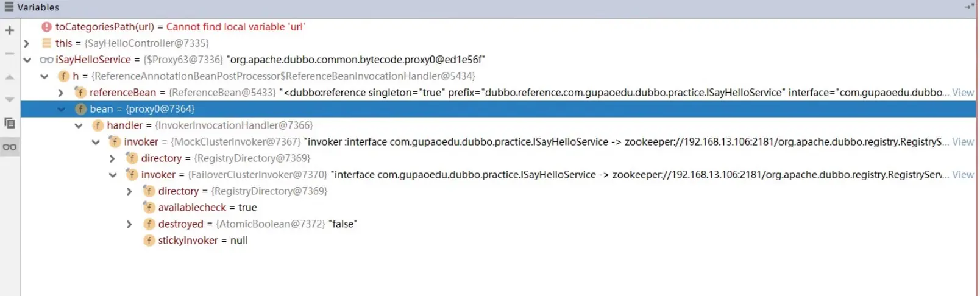Click the New Watch plus icon
The width and height of the screenshot is (980, 296).
tap(10, 30)
